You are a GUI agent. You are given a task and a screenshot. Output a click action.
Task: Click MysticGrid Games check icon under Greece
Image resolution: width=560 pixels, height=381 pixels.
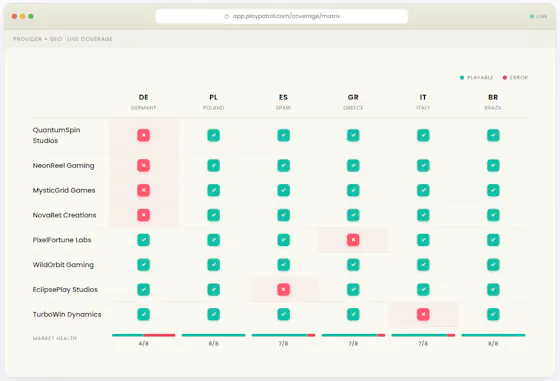pyautogui.click(x=353, y=190)
